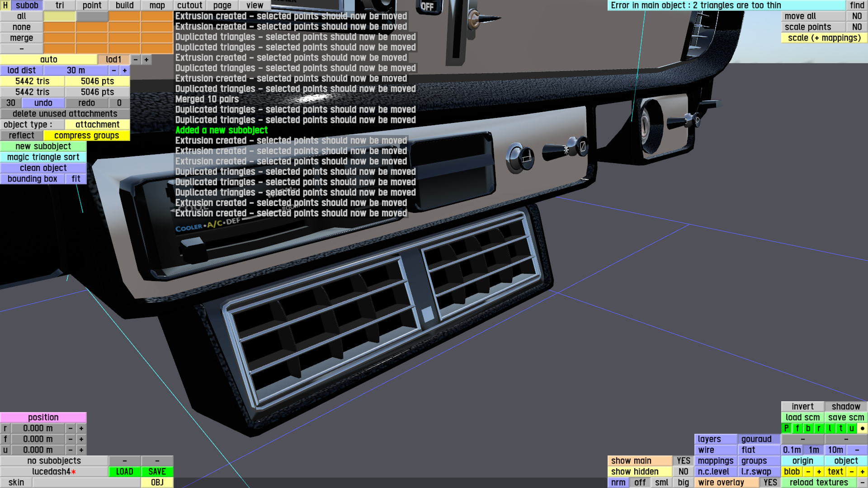
Task: Increase blob size with plus
Action: pos(819,471)
